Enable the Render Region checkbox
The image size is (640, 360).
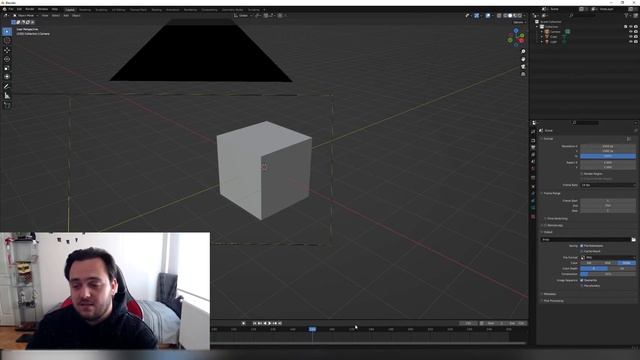click(x=582, y=174)
